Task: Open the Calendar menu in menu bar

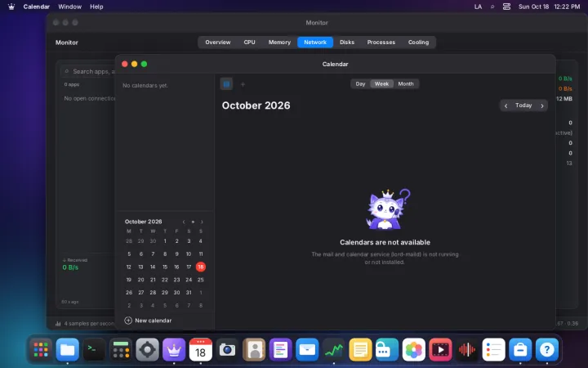Action: 37,7
